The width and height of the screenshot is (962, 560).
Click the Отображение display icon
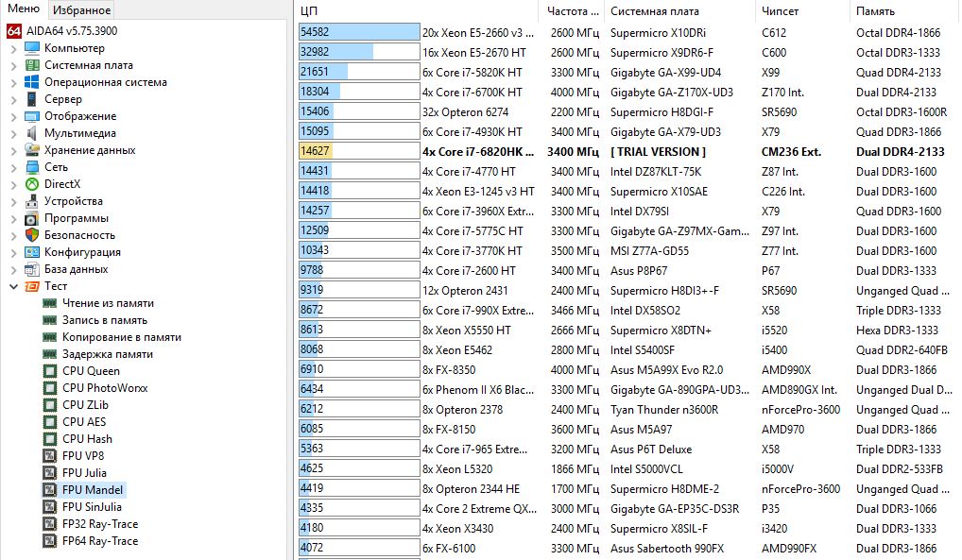click(32, 116)
